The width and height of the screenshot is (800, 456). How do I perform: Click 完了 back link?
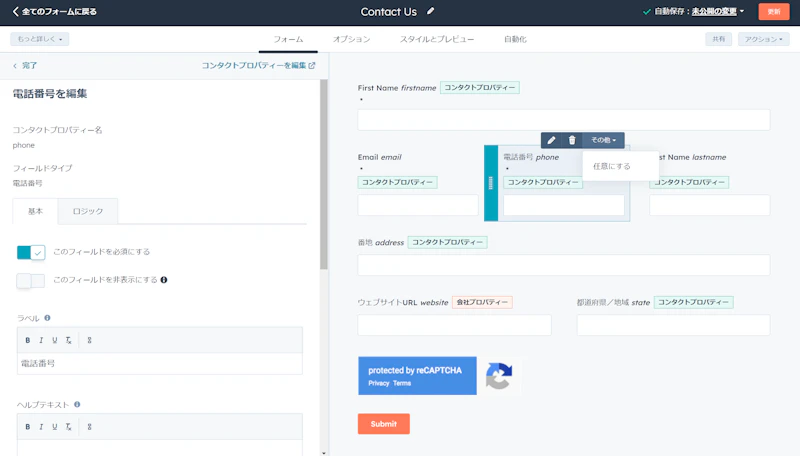[x=25, y=65]
